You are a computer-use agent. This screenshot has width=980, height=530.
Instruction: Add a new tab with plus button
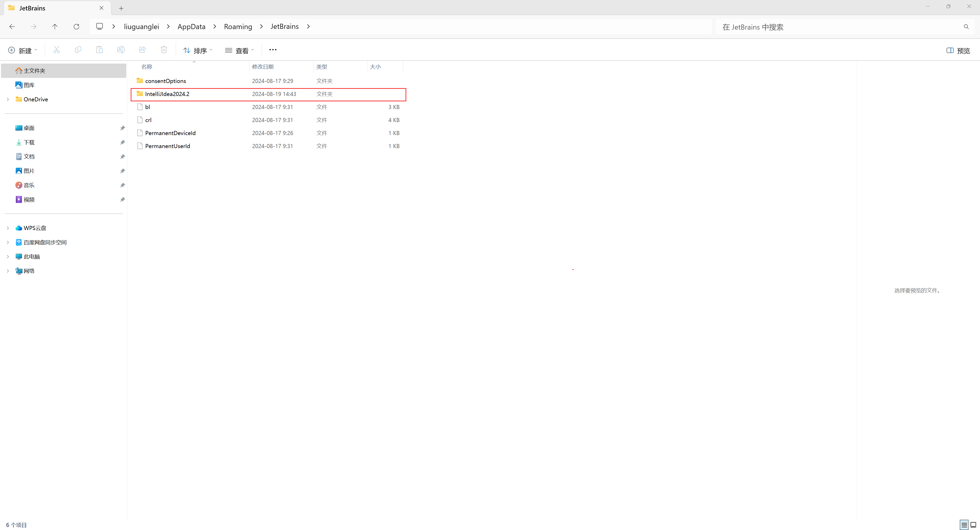pyautogui.click(x=121, y=8)
